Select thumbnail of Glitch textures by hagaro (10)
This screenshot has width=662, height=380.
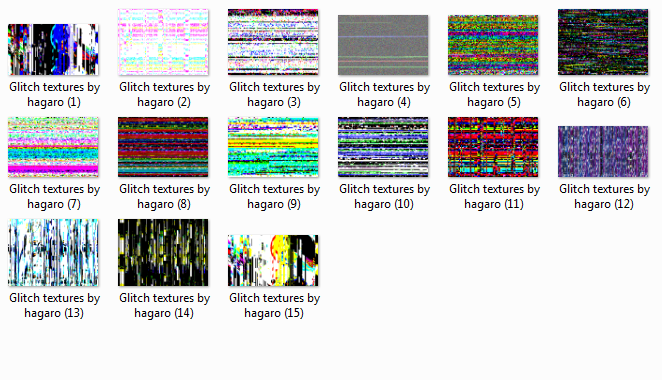(x=383, y=147)
